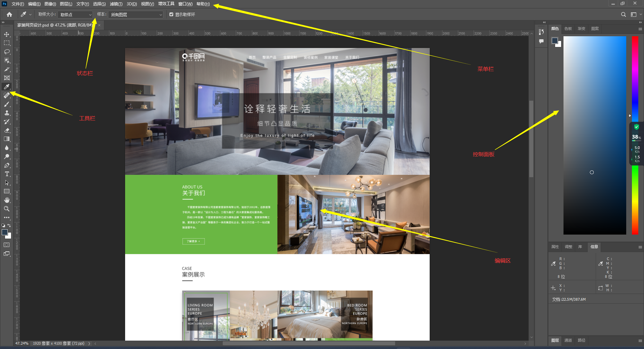Switch to the 属性 tab
The height and width of the screenshot is (349, 644).
tap(555, 247)
